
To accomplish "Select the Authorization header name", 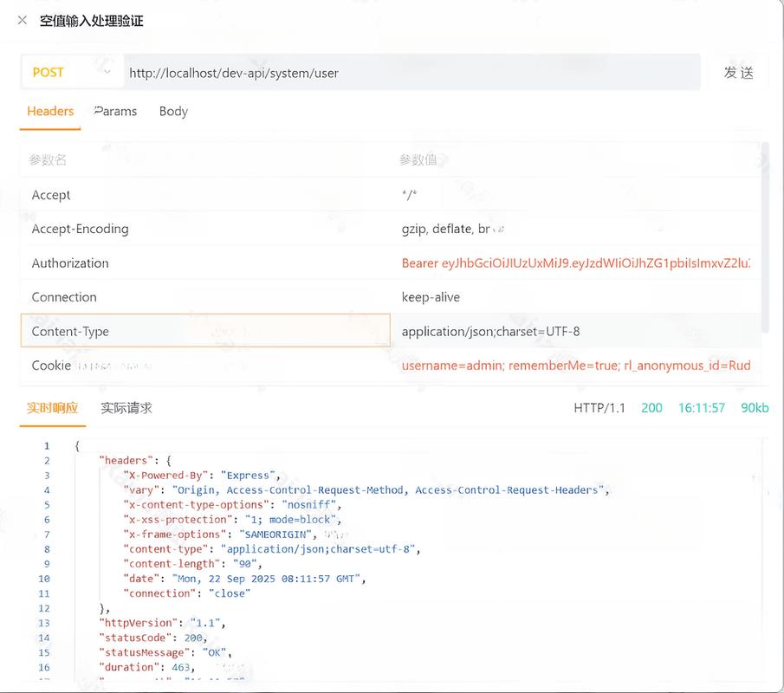I will tap(205, 263).
